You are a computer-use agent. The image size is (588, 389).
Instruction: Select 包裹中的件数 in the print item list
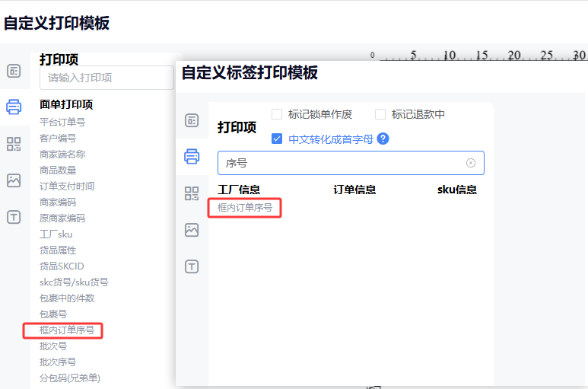[67, 298]
